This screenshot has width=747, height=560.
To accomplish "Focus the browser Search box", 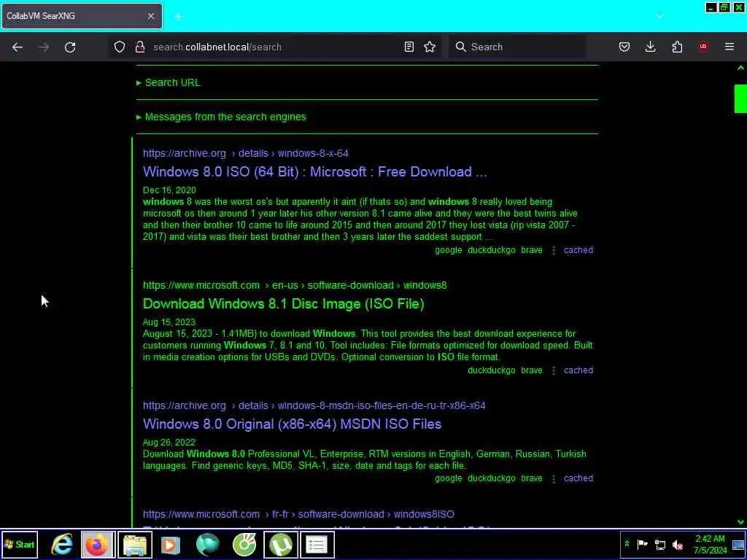I will [x=517, y=47].
